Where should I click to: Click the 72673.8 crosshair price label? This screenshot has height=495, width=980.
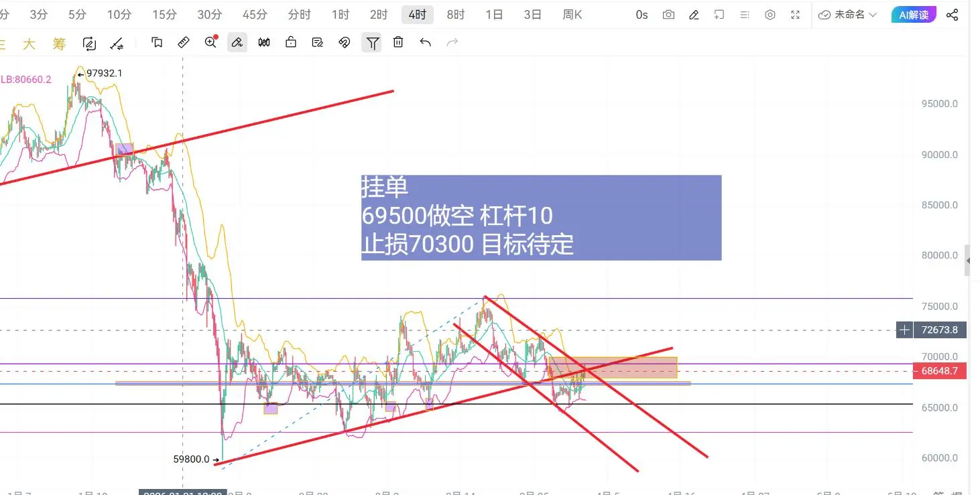[940, 330]
